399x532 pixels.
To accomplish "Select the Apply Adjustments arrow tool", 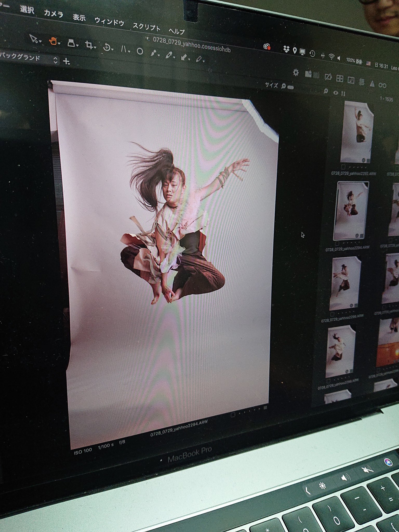I will pos(184,57).
